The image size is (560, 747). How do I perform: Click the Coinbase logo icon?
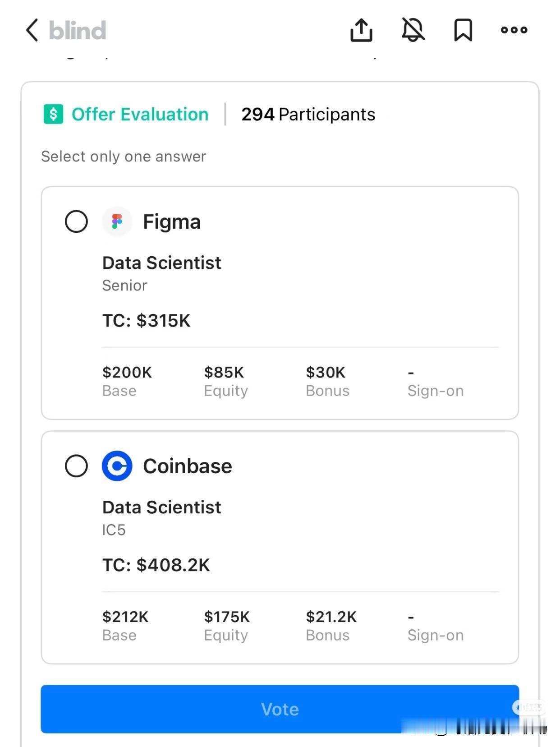117,466
